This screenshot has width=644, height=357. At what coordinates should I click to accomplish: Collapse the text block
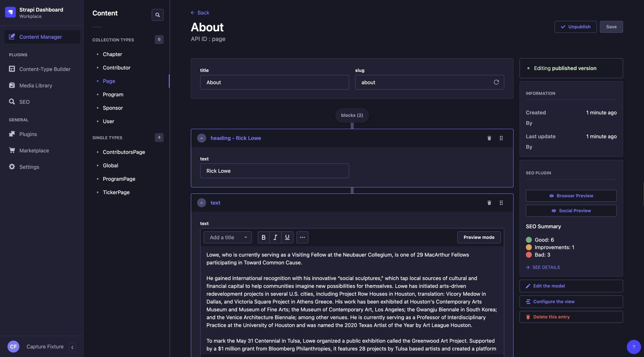202,203
